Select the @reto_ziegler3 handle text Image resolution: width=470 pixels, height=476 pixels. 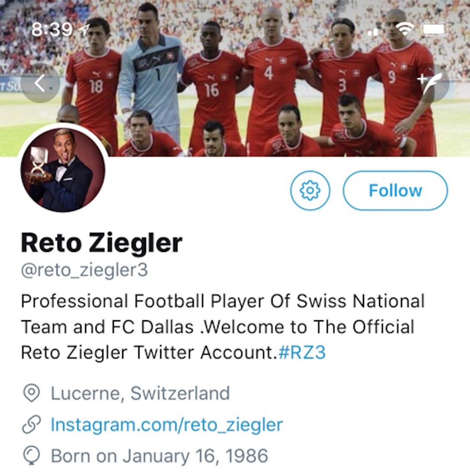[x=84, y=270]
